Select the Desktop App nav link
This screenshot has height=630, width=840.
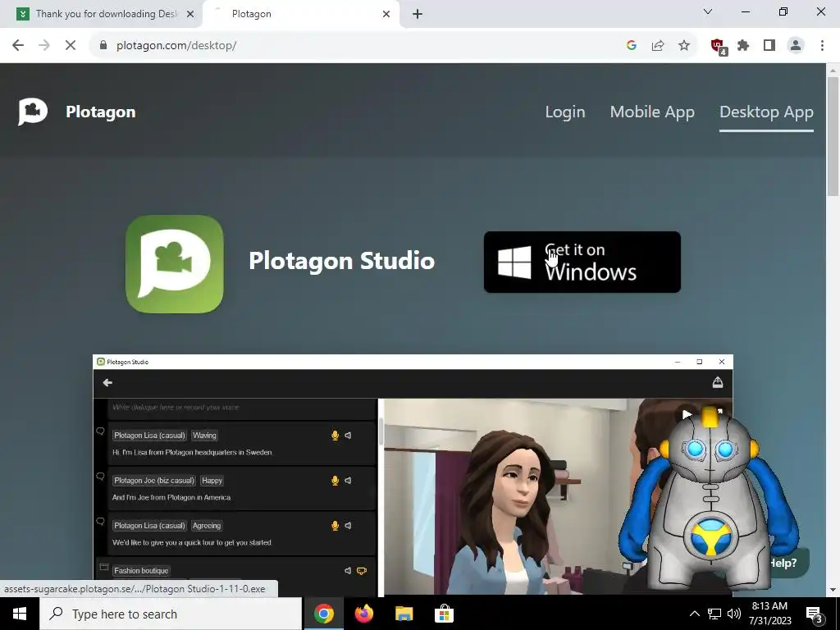pyautogui.click(x=766, y=112)
